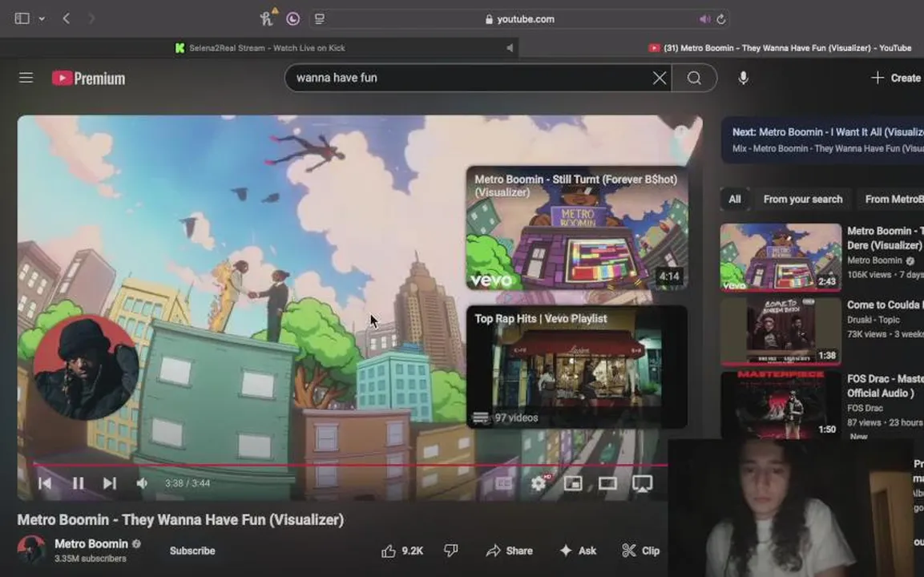The width and height of the screenshot is (924, 577).
Task: Open Metro Boomin channel name link
Action: 91,544
